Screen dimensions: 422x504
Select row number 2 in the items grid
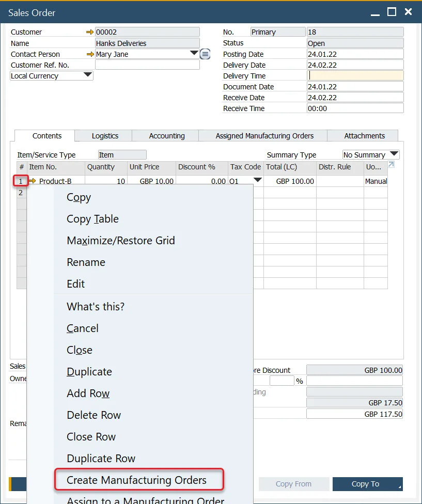[x=21, y=192]
